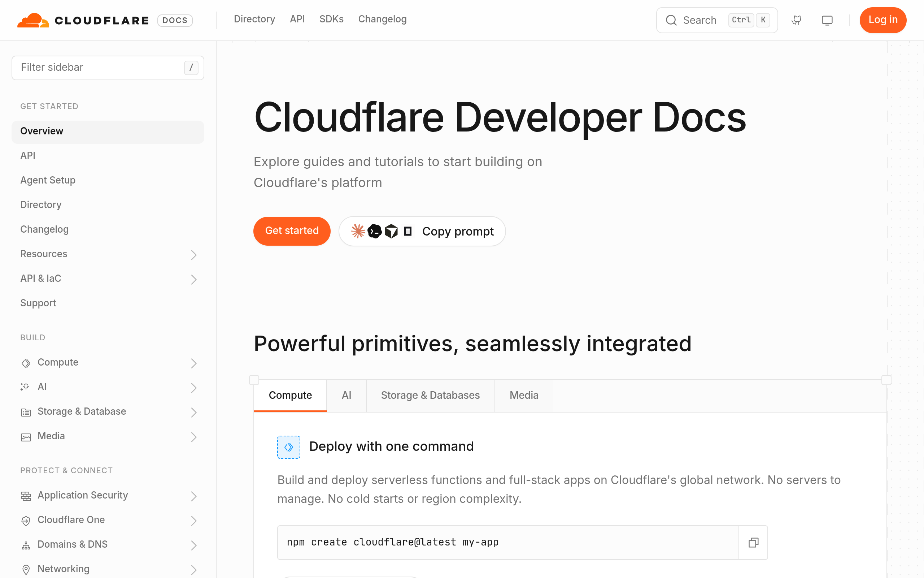Click the Domains & DNS network icon
924x578 pixels.
(26, 545)
